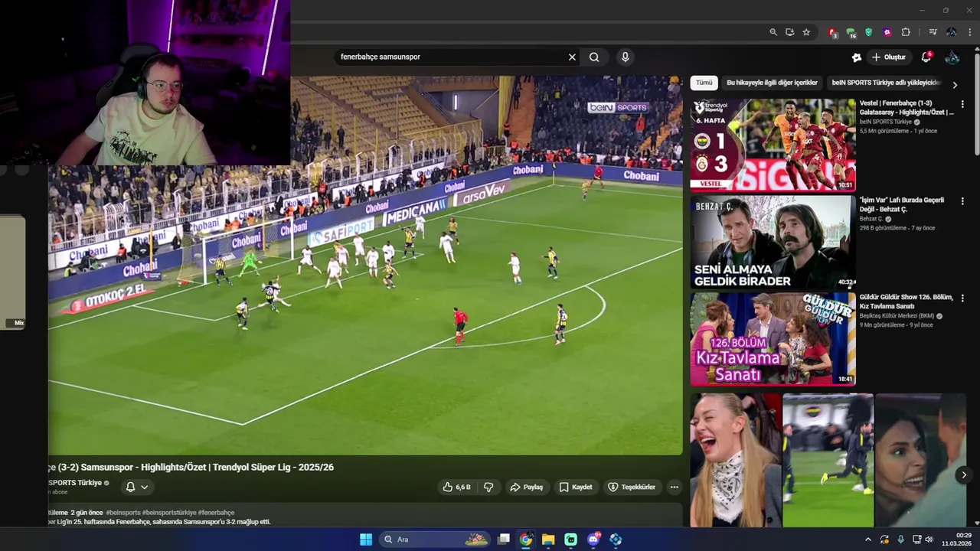
Task: Open the YouTube account avatar menu
Action: 952,57
